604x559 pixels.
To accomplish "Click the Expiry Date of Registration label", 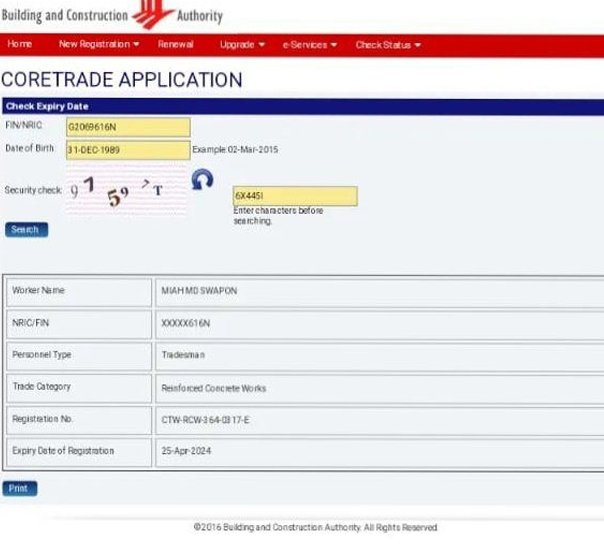I will 63,451.
